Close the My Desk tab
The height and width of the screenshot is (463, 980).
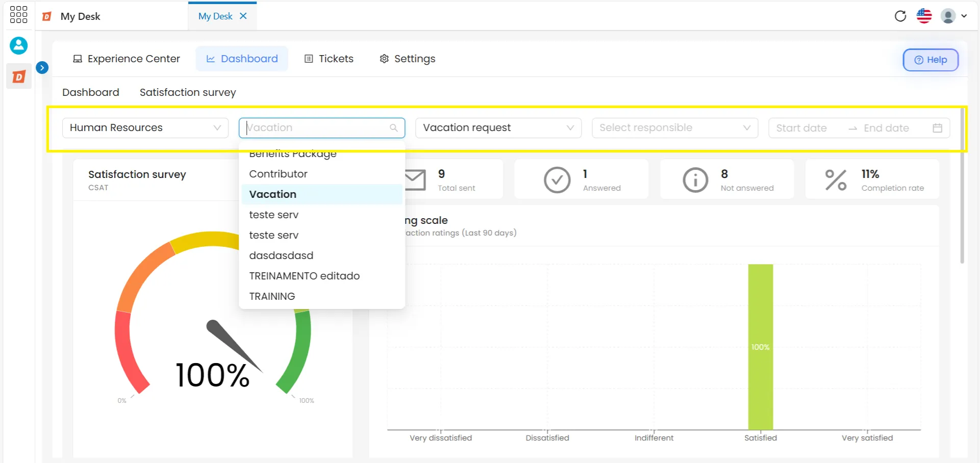243,16
